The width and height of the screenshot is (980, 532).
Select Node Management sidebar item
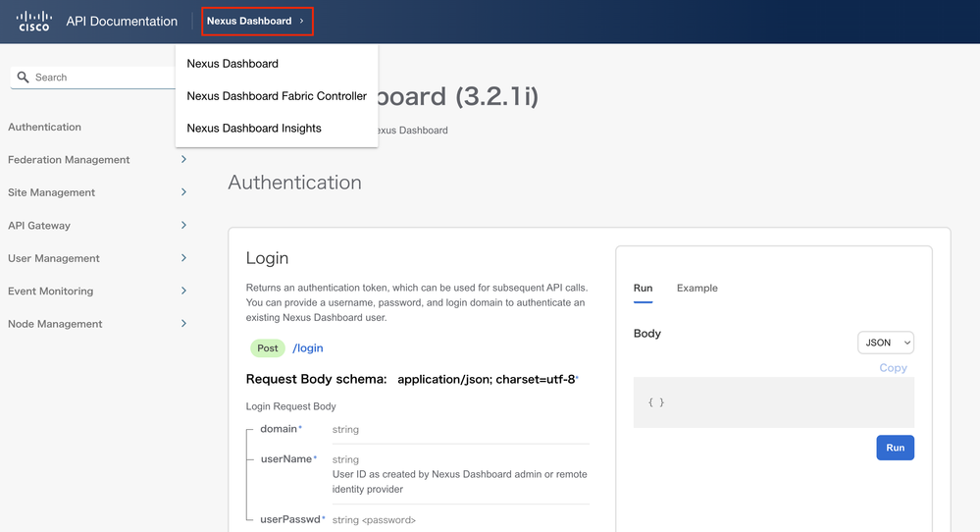coord(55,324)
